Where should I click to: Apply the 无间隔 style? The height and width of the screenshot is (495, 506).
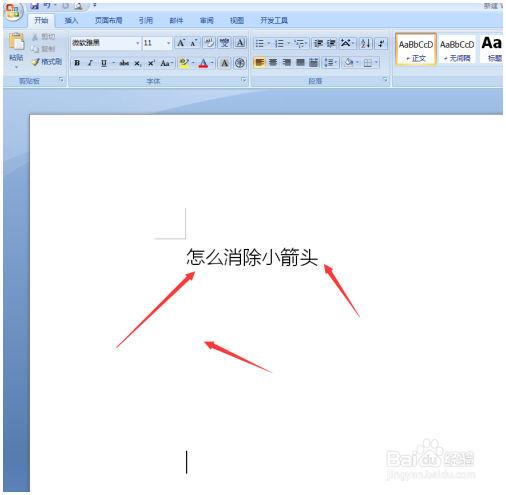pyautogui.click(x=457, y=49)
